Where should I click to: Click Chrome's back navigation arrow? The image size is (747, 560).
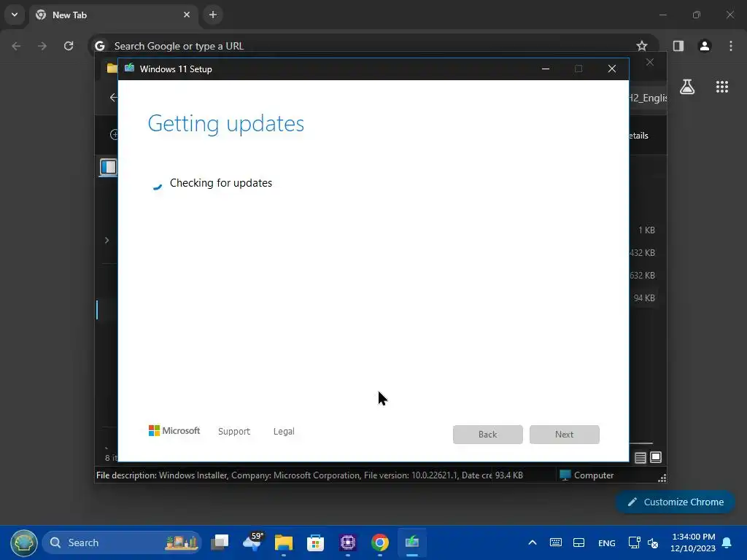pyautogui.click(x=16, y=46)
